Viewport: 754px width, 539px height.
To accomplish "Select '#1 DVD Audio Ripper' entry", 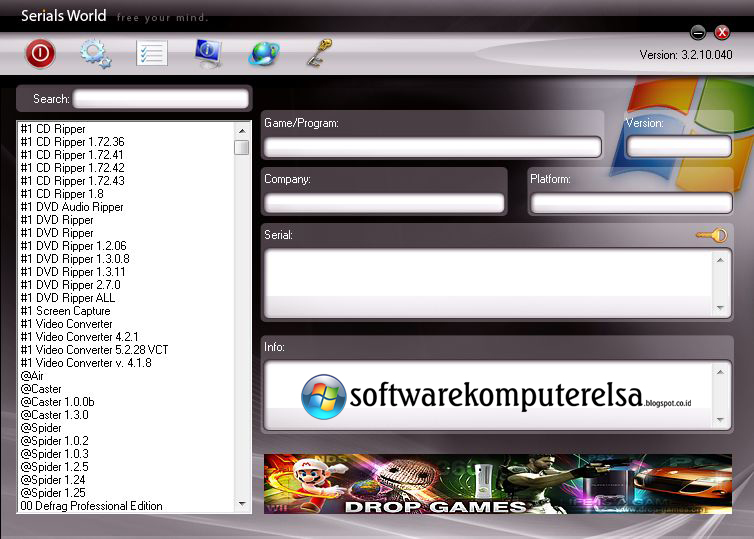I will tap(72, 207).
